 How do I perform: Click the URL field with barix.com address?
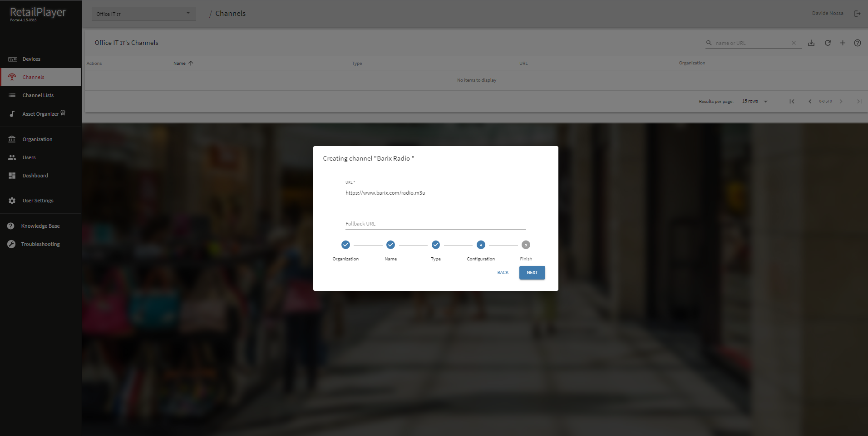(435, 193)
